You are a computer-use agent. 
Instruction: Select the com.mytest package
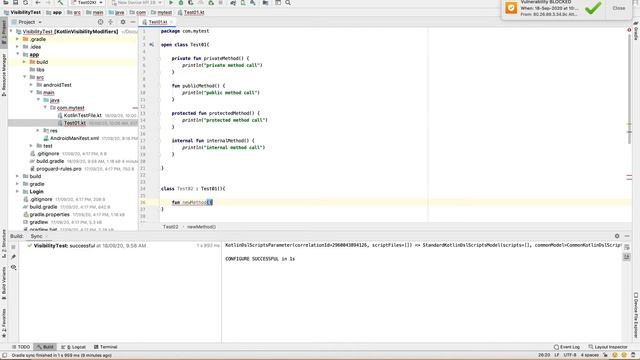71,108
